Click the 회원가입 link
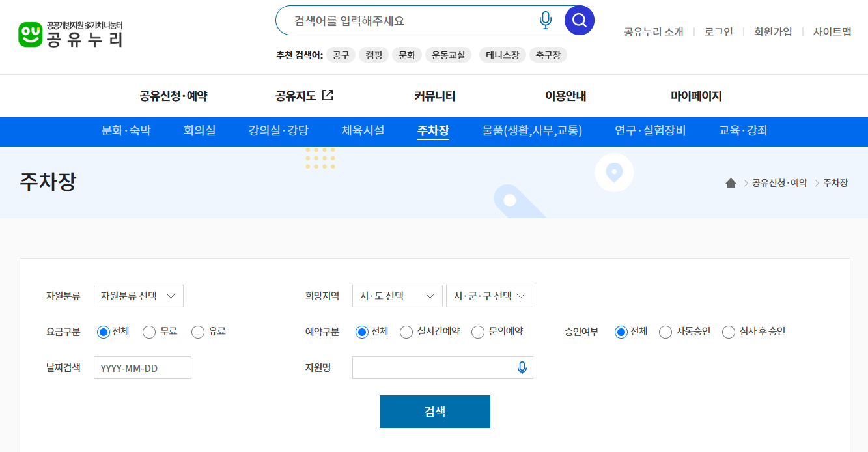868x452 pixels. [x=772, y=31]
